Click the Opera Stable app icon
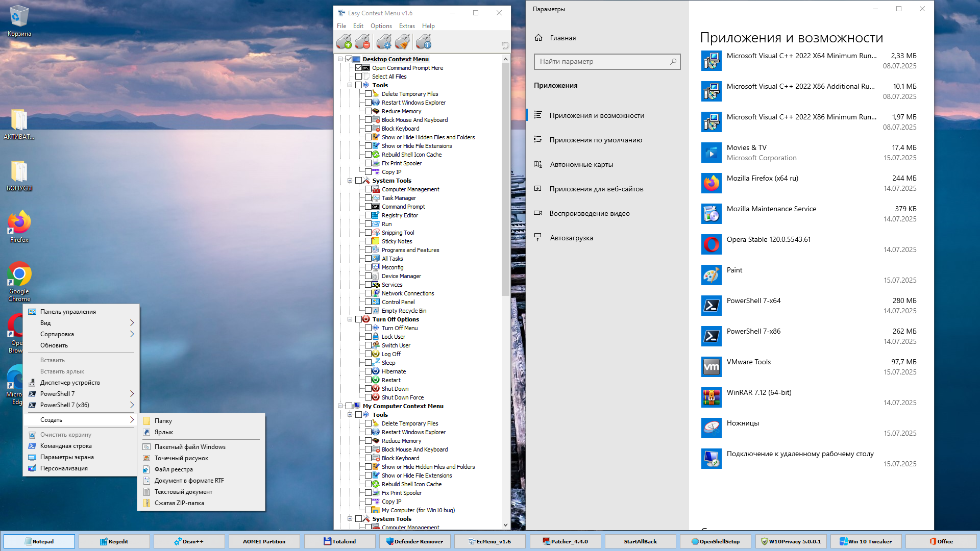This screenshot has width=980, height=551. 712,244
